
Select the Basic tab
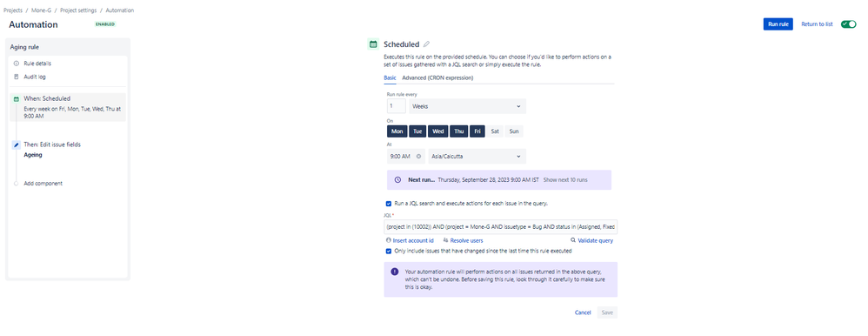tap(390, 78)
